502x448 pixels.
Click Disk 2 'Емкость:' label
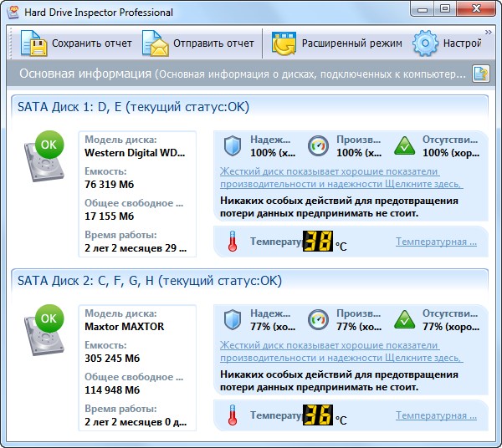(x=105, y=345)
